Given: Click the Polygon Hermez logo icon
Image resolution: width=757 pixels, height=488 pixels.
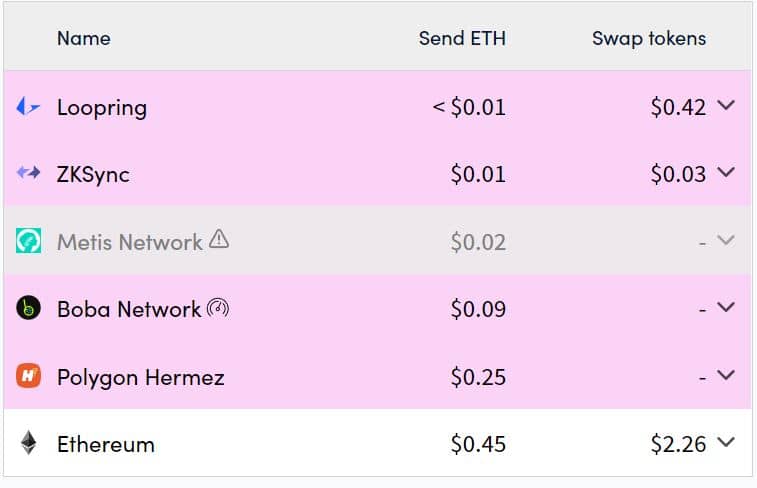Looking at the screenshot, I should coord(29,377).
